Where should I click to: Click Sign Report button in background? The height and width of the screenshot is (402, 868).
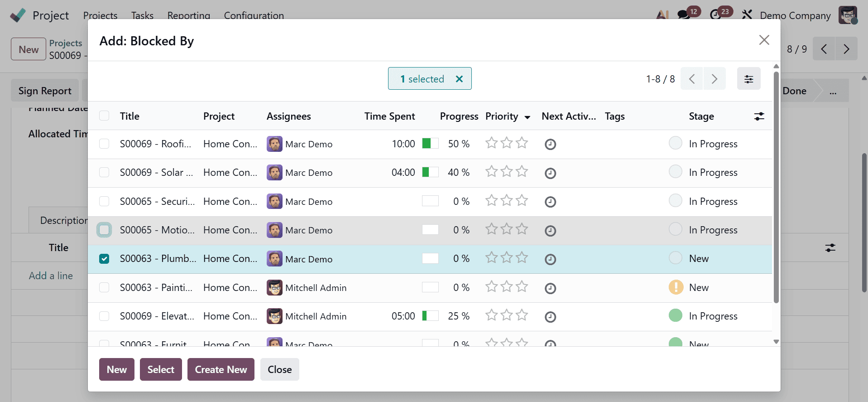(x=45, y=91)
